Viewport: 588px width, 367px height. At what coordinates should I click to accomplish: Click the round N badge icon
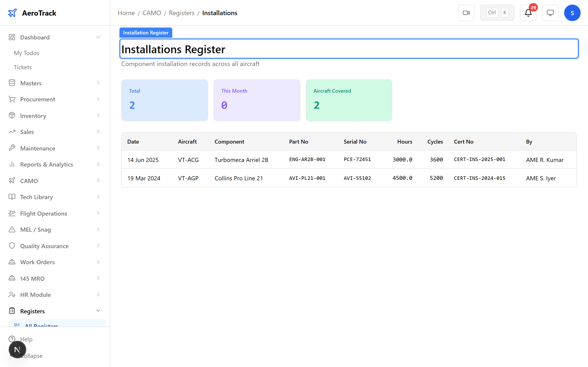pyautogui.click(x=17, y=350)
